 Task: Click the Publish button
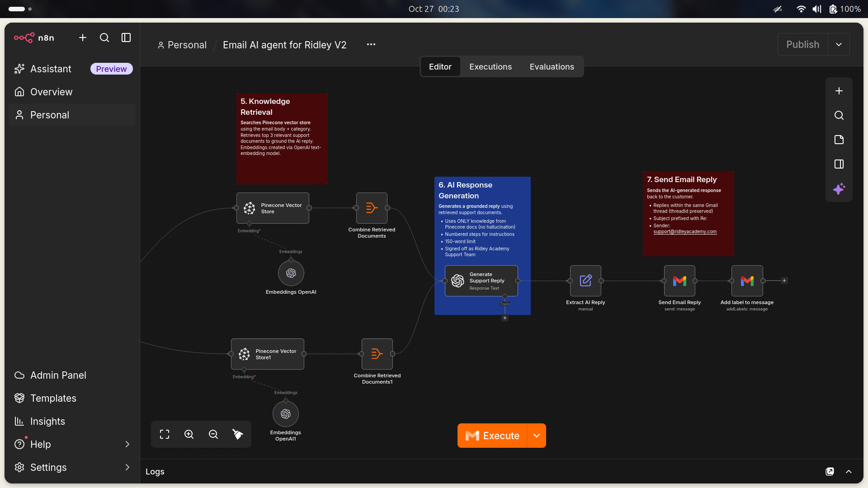(x=802, y=44)
